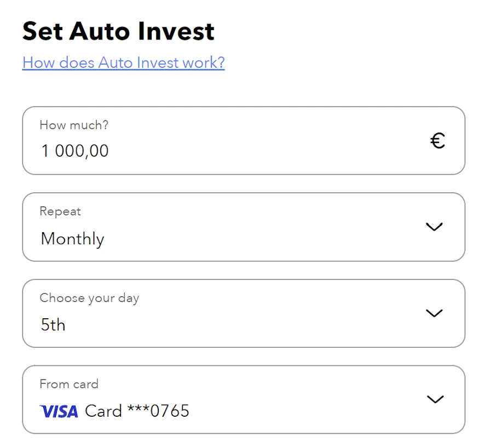Open the day selection box
Viewport: 479px width, 448px height.
click(244, 313)
